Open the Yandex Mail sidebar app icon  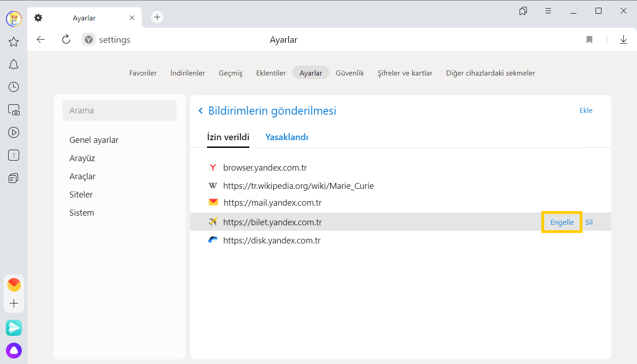pos(14,285)
